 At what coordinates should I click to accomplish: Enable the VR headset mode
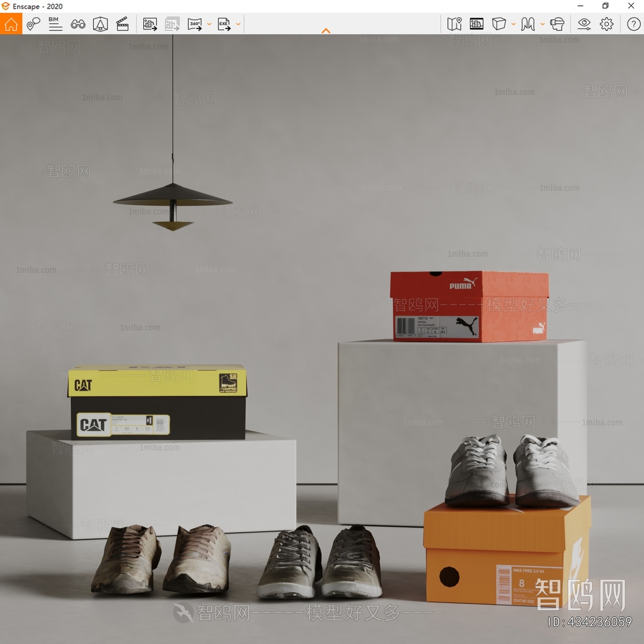pos(557,24)
